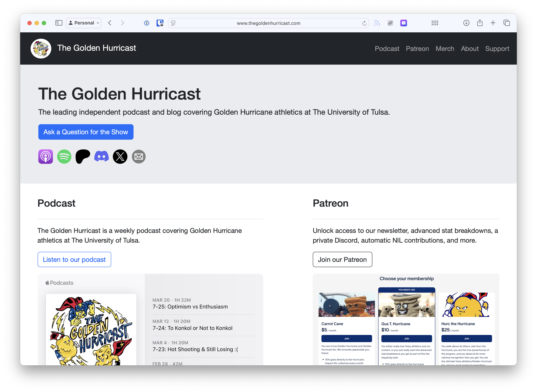
Task: Open the Patreon icon link
Action: coord(83,157)
